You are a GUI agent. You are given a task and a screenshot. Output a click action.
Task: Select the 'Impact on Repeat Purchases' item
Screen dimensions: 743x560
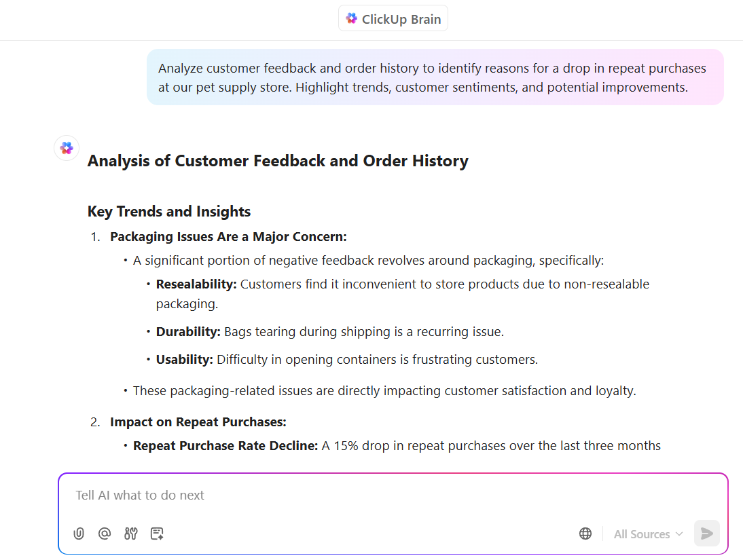tap(198, 422)
